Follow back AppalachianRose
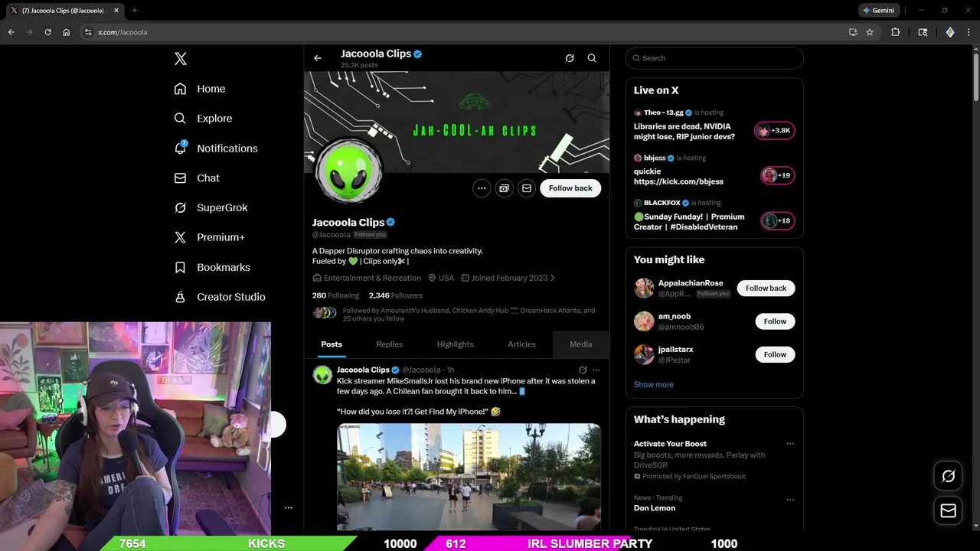 (x=766, y=289)
